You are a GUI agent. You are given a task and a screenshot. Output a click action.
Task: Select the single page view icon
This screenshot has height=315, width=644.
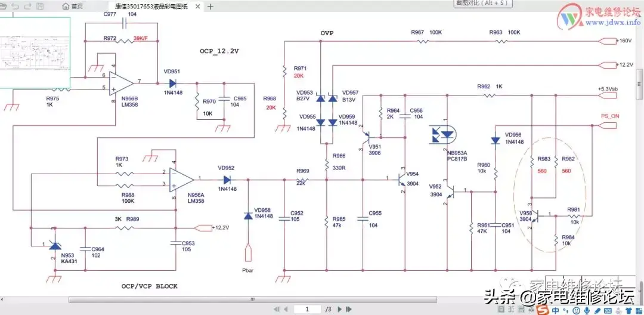pos(501,310)
